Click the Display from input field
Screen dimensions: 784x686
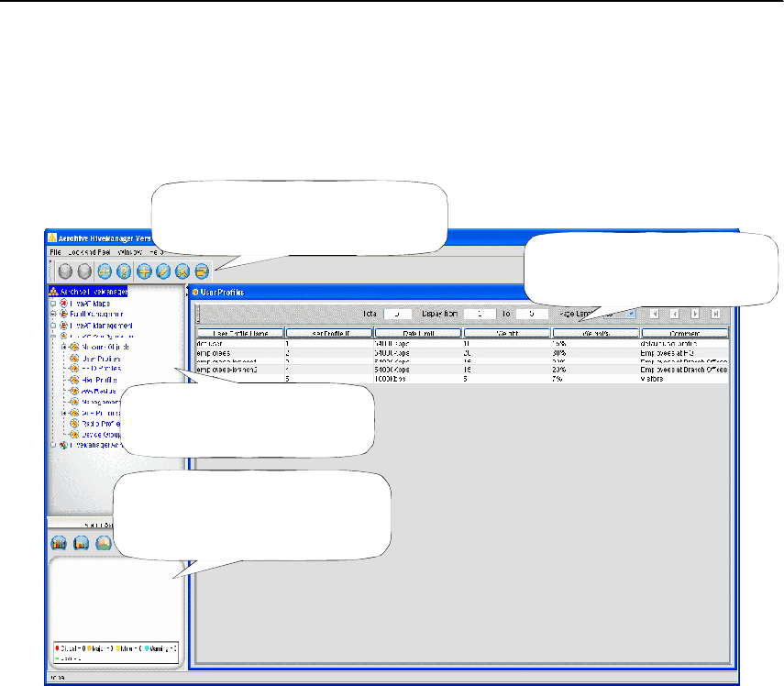[x=480, y=314]
